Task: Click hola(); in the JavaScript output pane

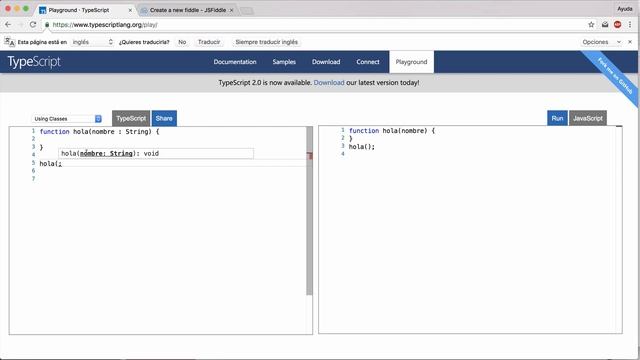Action: (x=362, y=147)
